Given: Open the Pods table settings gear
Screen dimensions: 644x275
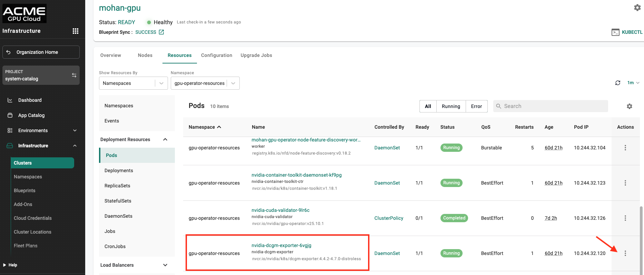Looking at the screenshot, I should tap(630, 106).
